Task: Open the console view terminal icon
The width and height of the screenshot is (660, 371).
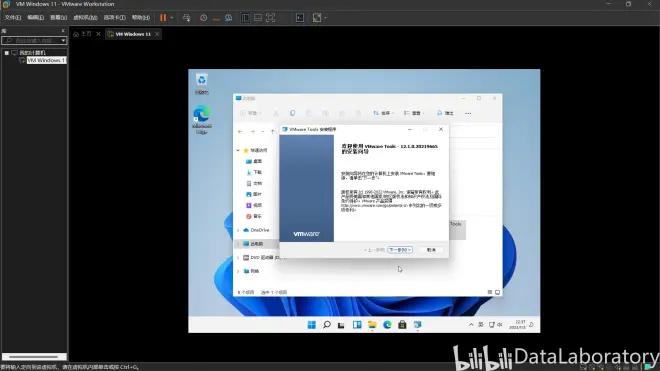Action: tap(300, 18)
